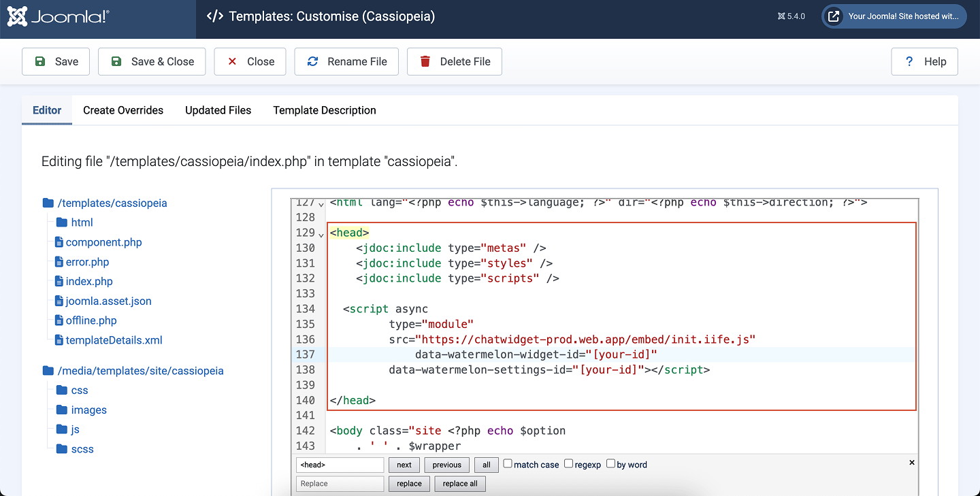This screenshot has width=980, height=496.
Task: Click line number 137 in gutter
Action: [x=306, y=354]
